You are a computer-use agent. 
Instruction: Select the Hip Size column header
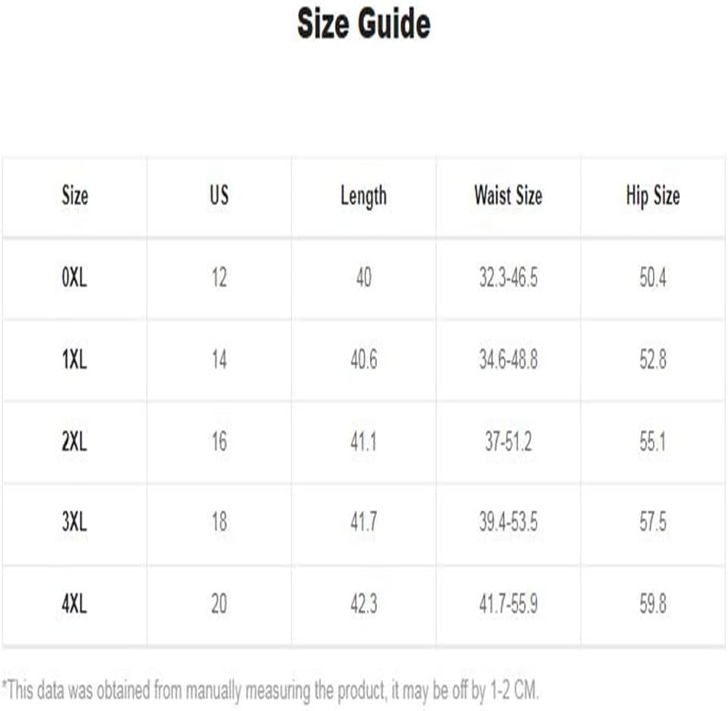pos(652,196)
